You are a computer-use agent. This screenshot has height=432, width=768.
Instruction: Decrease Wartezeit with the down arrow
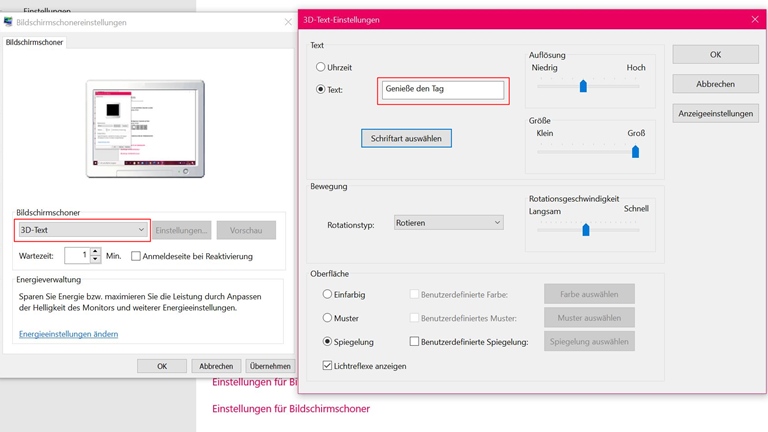pos(96,260)
